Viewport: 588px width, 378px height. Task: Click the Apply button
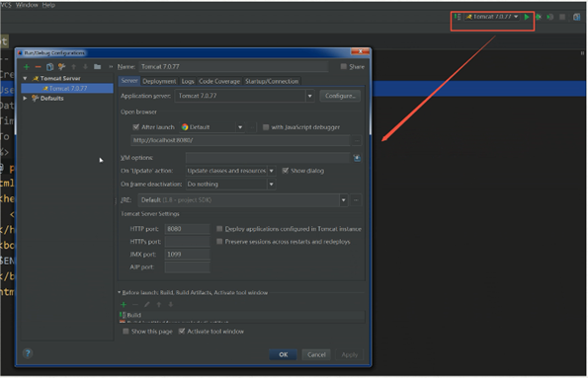point(350,354)
